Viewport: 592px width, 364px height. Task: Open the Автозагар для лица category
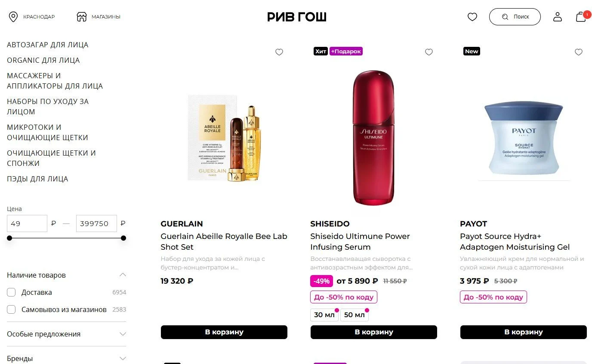click(x=48, y=45)
